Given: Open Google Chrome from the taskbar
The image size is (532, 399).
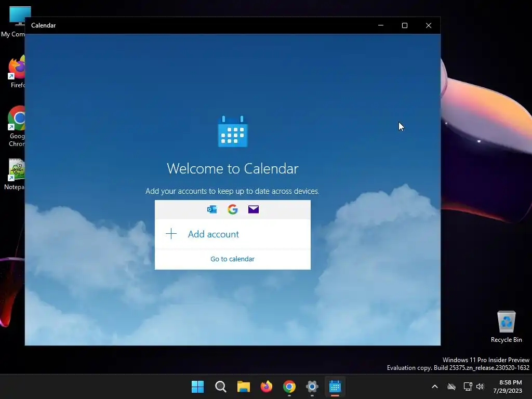Looking at the screenshot, I should click(289, 387).
